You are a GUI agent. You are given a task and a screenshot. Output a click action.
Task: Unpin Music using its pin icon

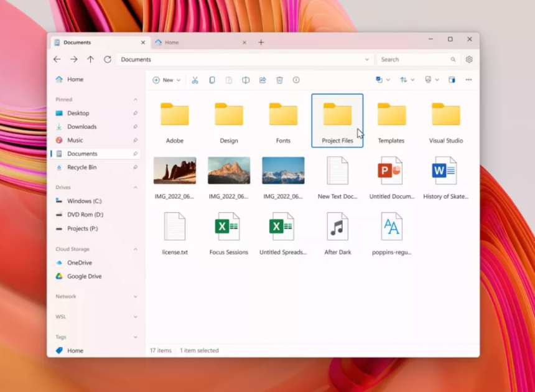coord(136,140)
